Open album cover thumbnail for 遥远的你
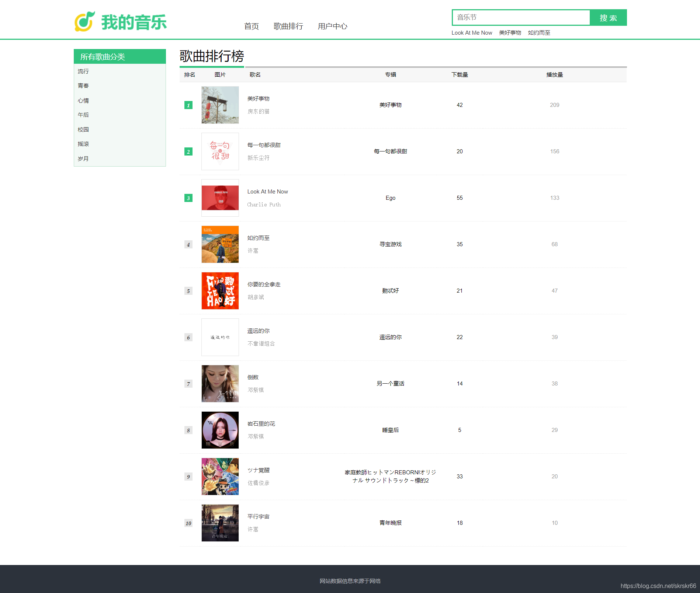700x593 pixels. (x=220, y=337)
